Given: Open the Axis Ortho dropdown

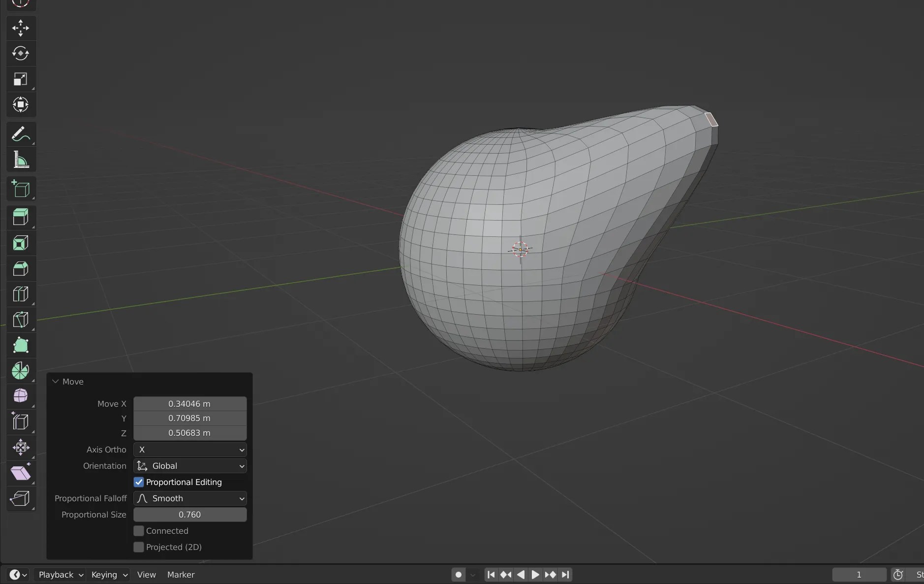Looking at the screenshot, I should tap(190, 450).
